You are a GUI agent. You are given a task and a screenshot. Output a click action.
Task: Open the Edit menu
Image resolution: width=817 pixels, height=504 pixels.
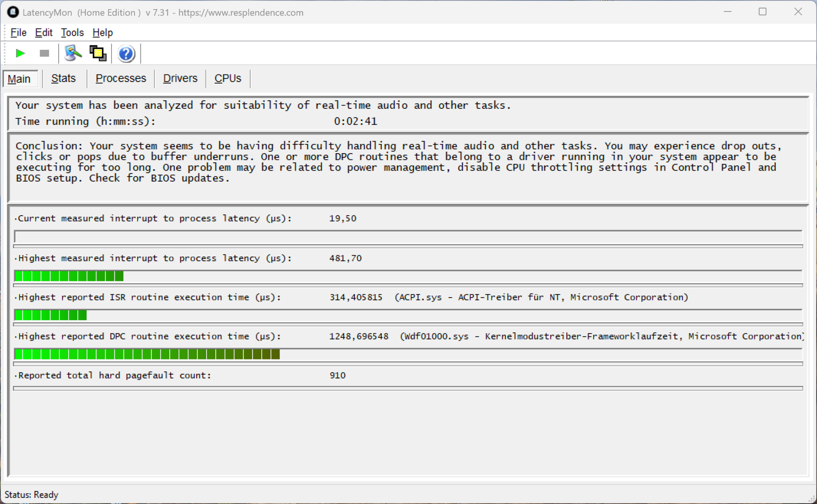tap(43, 32)
